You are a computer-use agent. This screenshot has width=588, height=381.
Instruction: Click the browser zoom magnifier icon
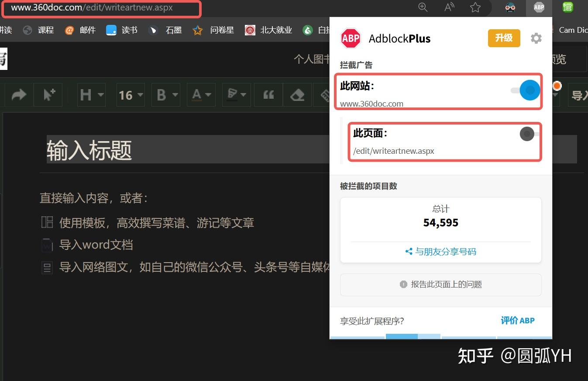[422, 7]
